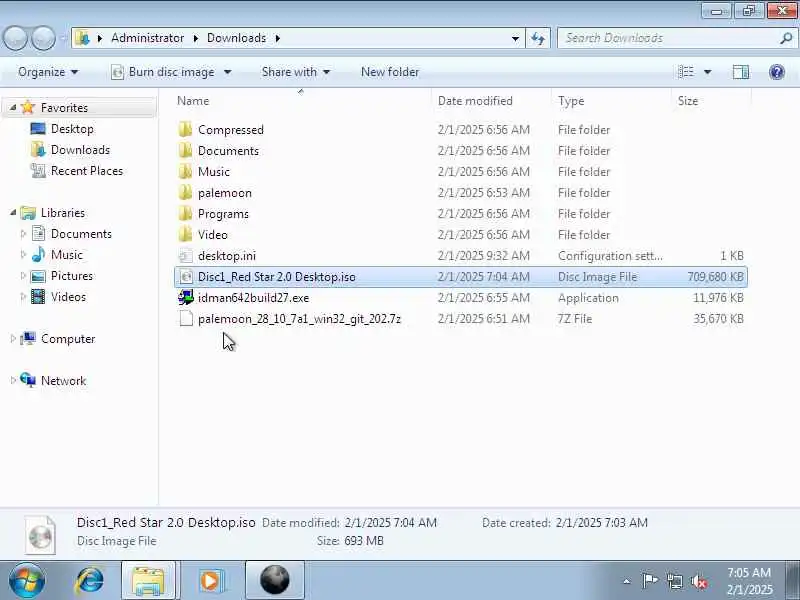Expand the Computer tree node
Image resolution: width=800 pixels, height=600 pixels.
tap(13, 339)
